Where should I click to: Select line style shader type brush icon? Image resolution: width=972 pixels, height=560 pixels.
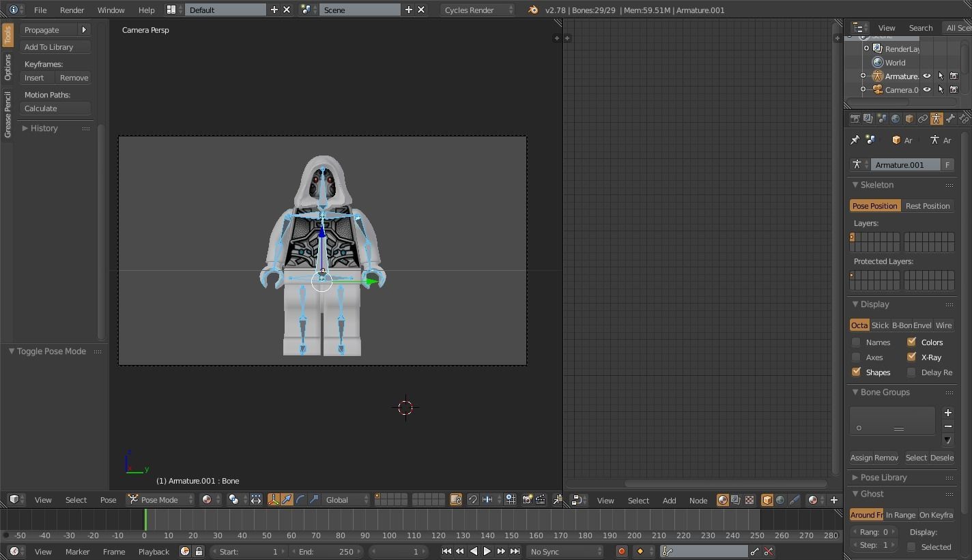coord(795,500)
